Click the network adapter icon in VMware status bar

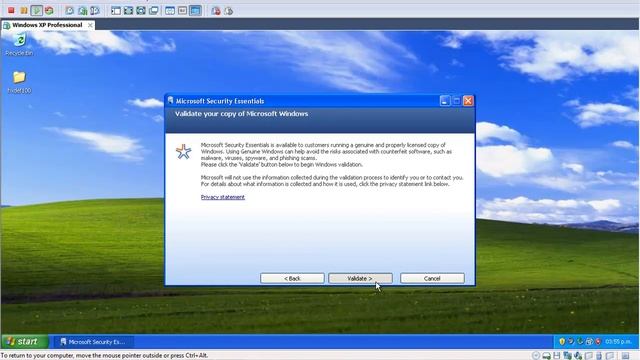[567, 356]
